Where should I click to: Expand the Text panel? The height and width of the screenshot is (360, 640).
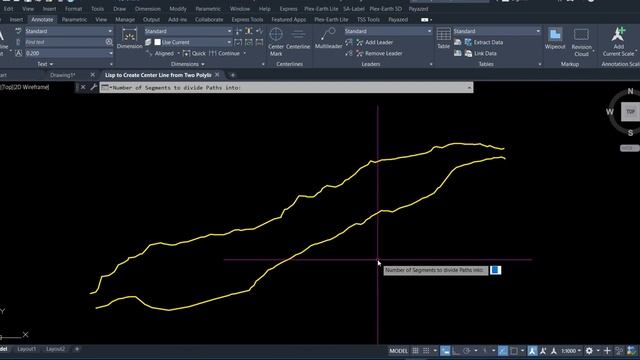point(45,64)
